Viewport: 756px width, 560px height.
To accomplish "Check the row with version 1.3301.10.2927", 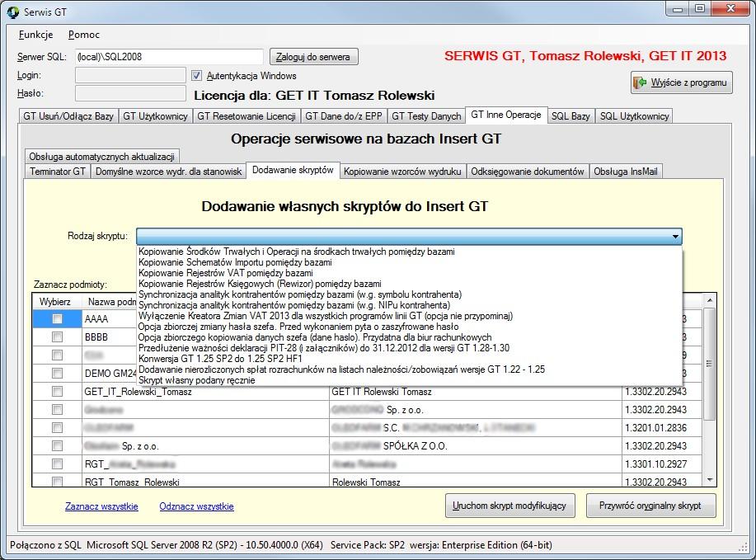I will pos(58,464).
